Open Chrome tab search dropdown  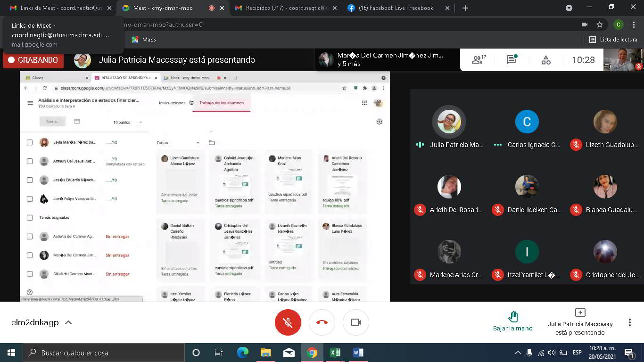[x=569, y=8]
